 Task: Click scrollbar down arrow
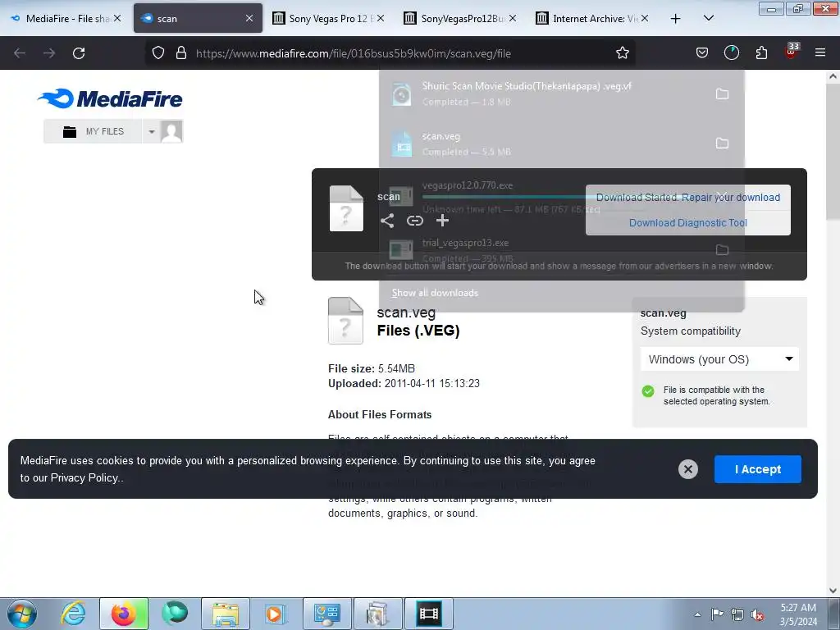click(833, 591)
